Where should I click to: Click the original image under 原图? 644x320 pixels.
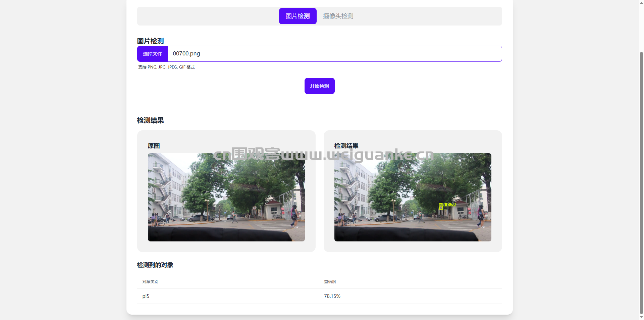point(226,197)
